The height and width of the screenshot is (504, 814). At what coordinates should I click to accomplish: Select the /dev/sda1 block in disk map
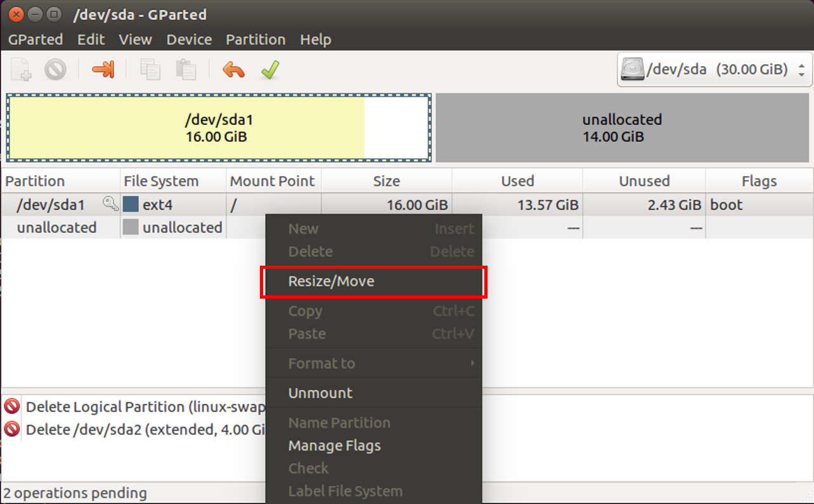pos(219,127)
